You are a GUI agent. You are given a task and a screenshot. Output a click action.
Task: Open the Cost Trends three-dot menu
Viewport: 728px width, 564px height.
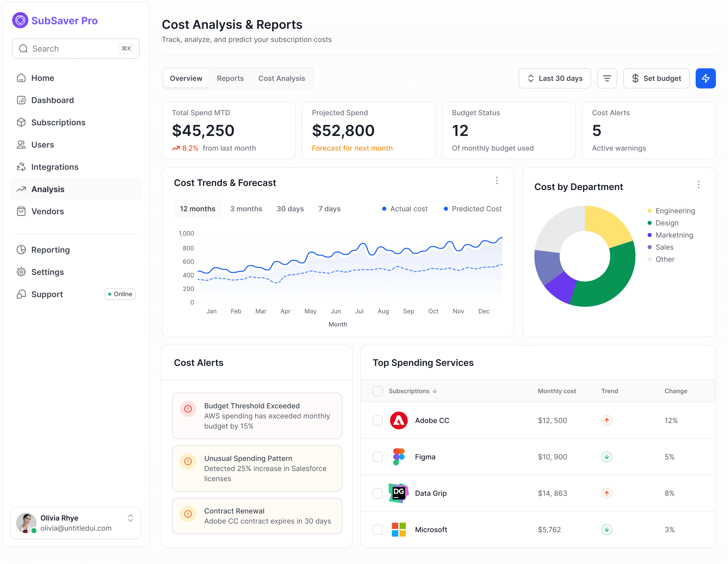[x=497, y=180]
